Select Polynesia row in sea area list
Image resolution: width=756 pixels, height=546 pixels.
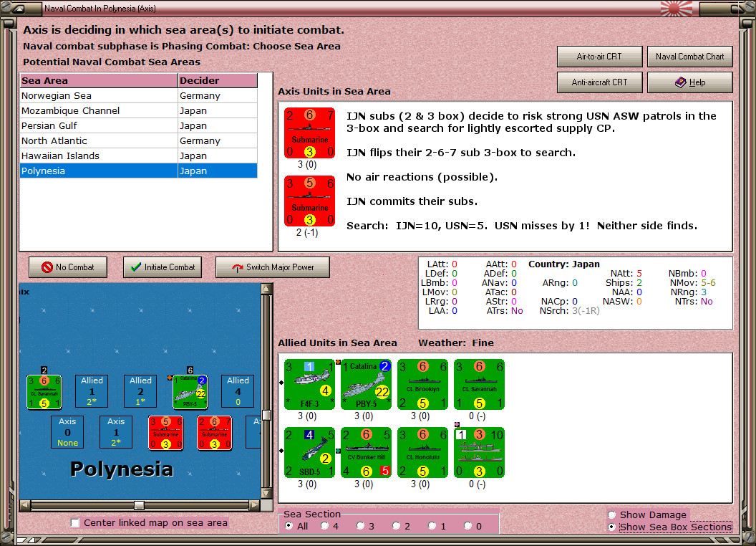click(x=138, y=171)
